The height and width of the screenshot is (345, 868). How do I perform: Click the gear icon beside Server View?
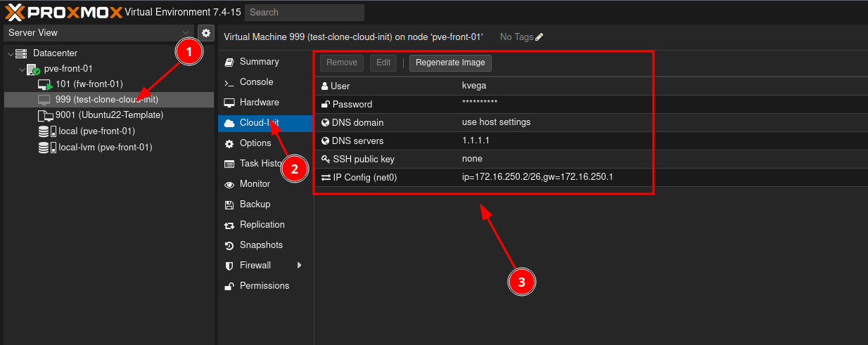pyautogui.click(x=206, y=33)
